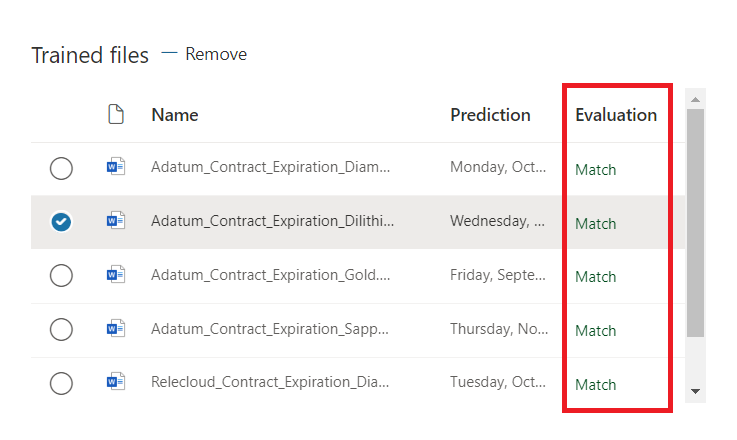Select the Adatum_Contract_Expiration_Sapp row radio button

coord(61,329)
